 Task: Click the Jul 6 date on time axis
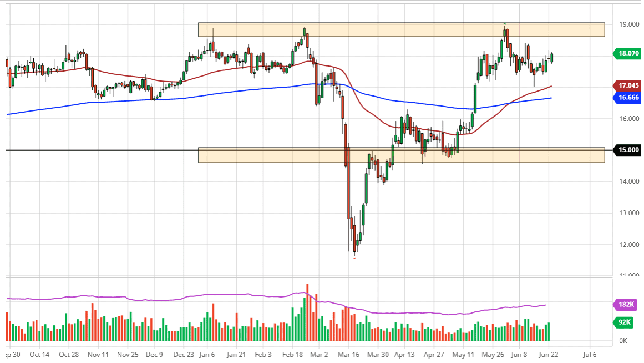590,354
